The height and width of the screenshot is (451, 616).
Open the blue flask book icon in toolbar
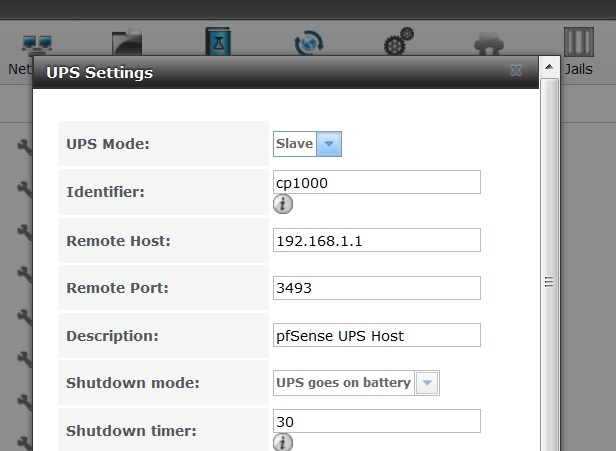218,41
